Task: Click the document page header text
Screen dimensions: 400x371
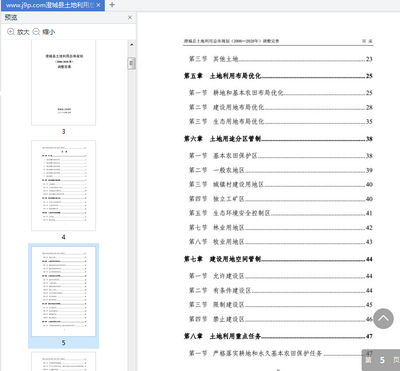Action: point(231,41)
